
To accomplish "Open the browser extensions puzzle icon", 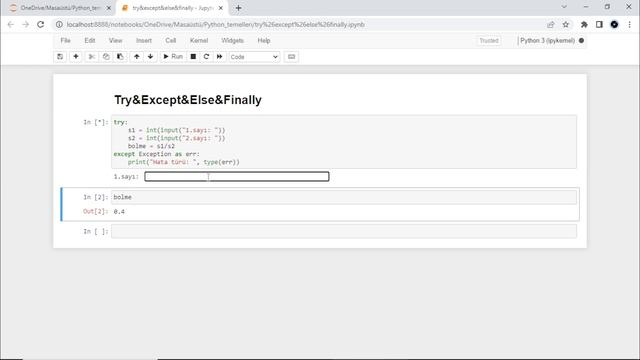I will 584,24.
